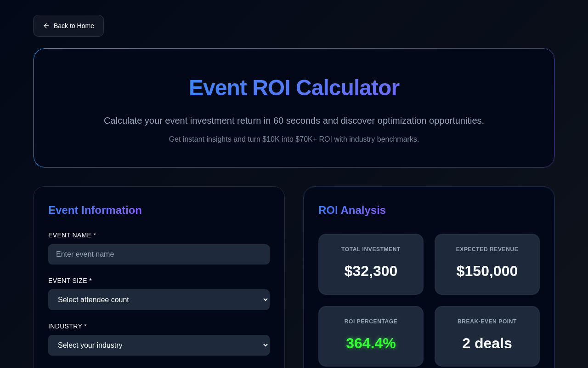Click the $150,000 revenue value
The width and height of the screenshot is (588, 368).
487,271
